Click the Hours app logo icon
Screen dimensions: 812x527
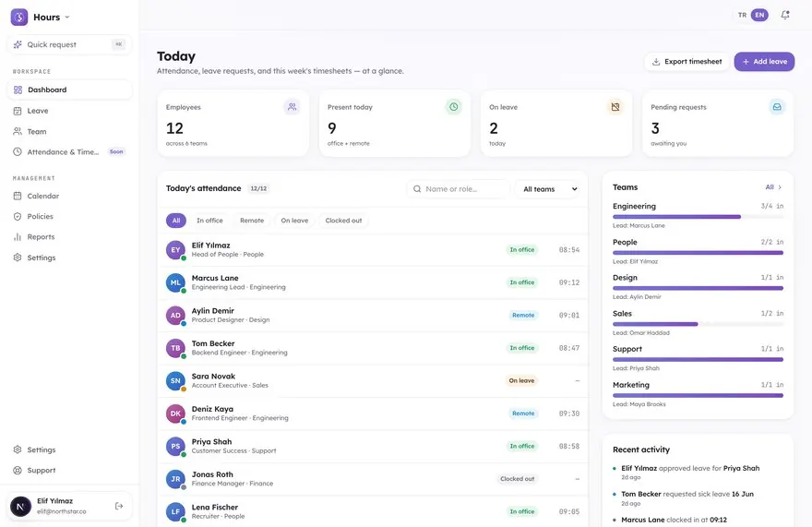pyautogui.click(x=19, y=18)
